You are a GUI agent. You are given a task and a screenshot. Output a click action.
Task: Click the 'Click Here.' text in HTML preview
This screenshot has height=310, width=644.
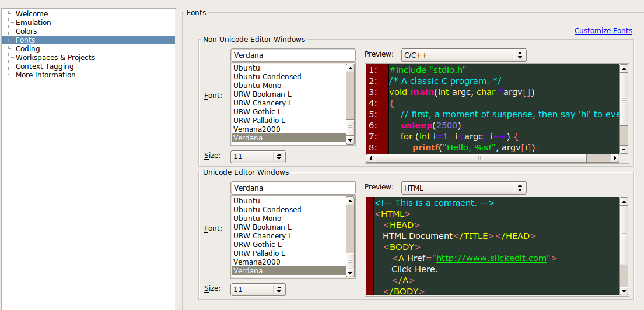pos(414,269)
